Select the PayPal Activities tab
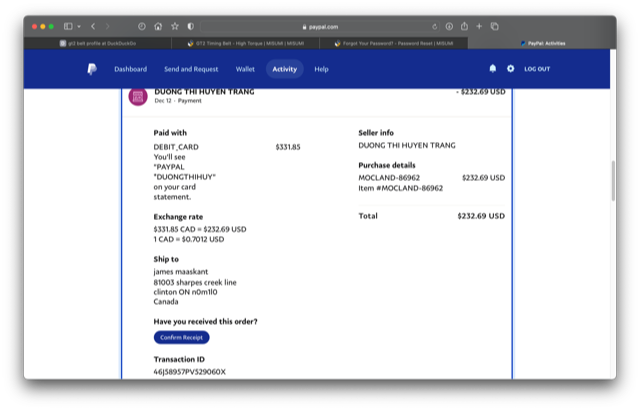The image size is (640, 410). pos(542,43)
